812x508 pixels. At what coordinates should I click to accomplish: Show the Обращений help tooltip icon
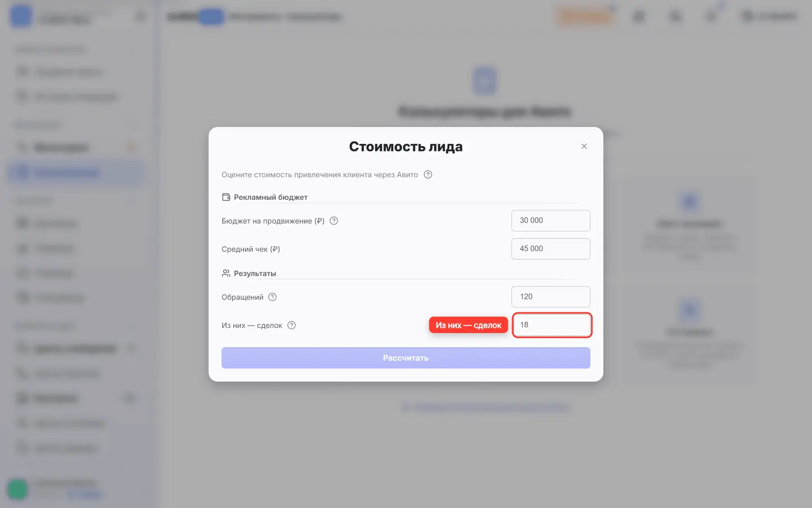coord(272,297)
